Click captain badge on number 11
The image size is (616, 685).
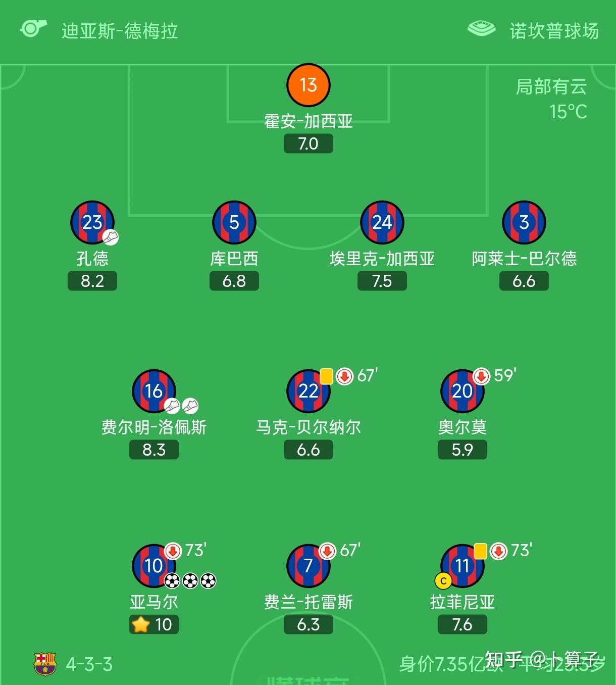tap(443, 581)
